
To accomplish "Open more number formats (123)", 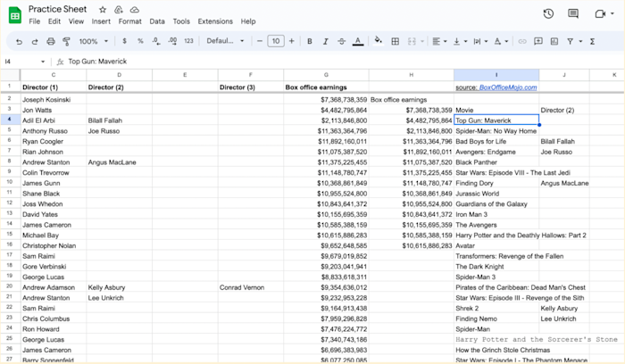I will pos(188,41).
